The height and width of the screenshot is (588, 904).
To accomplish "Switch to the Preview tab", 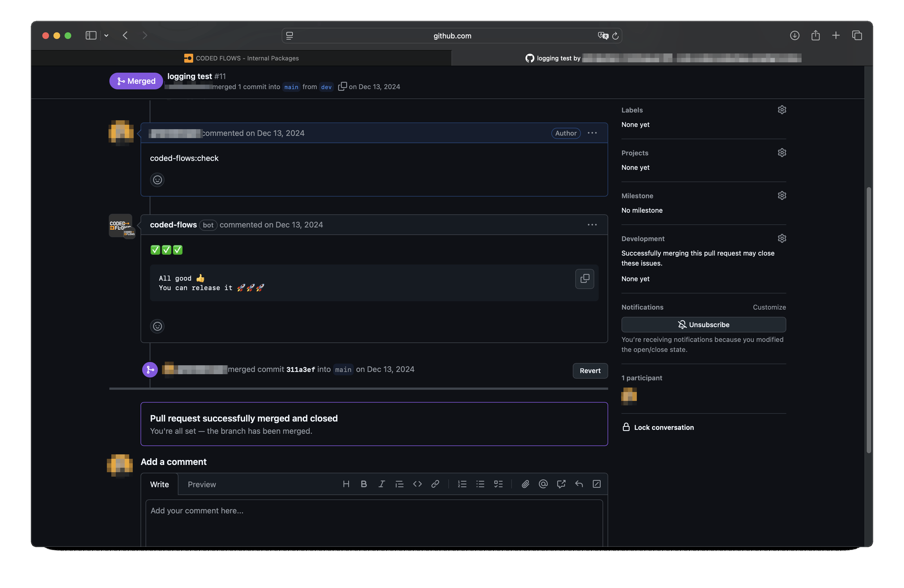I will coord(202,484).
